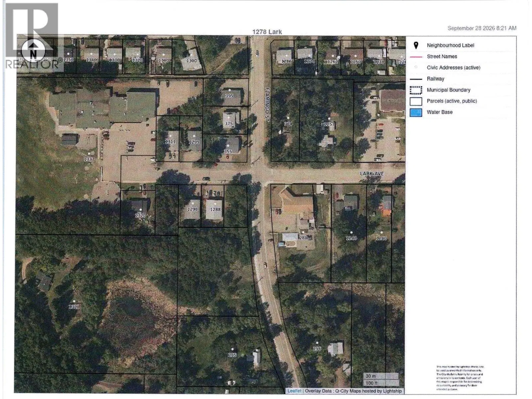Click the LARK AVE street label
Screen dimensions: 532x399
pos(372,174)
